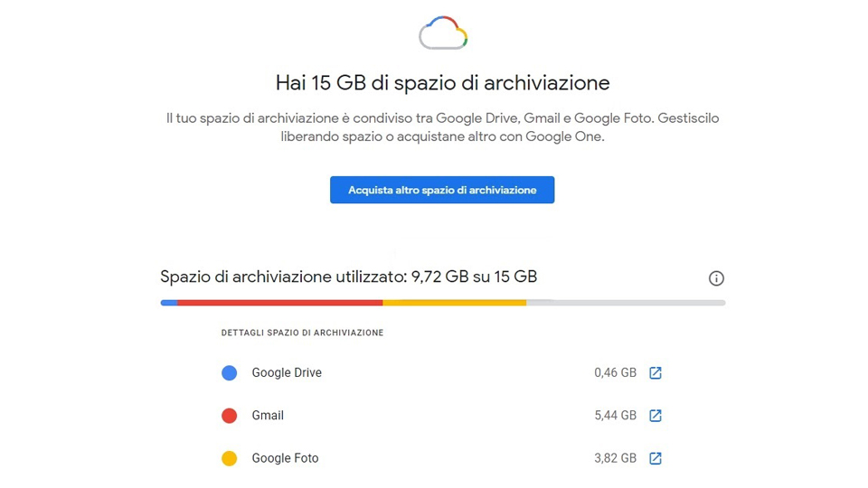The height and width of the screenshot is (488, 868).
Task: Click the 0,46 GB Drive usage value
Action: tap(616, 373)
